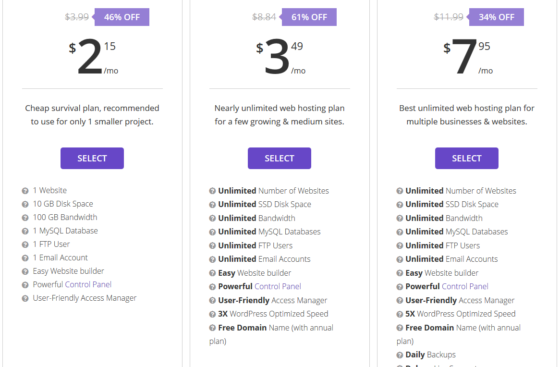The height and width of the screenshot is (367, 560).
Task: Click the 61% OFF discount badge
Action: [x=309, y=17]
